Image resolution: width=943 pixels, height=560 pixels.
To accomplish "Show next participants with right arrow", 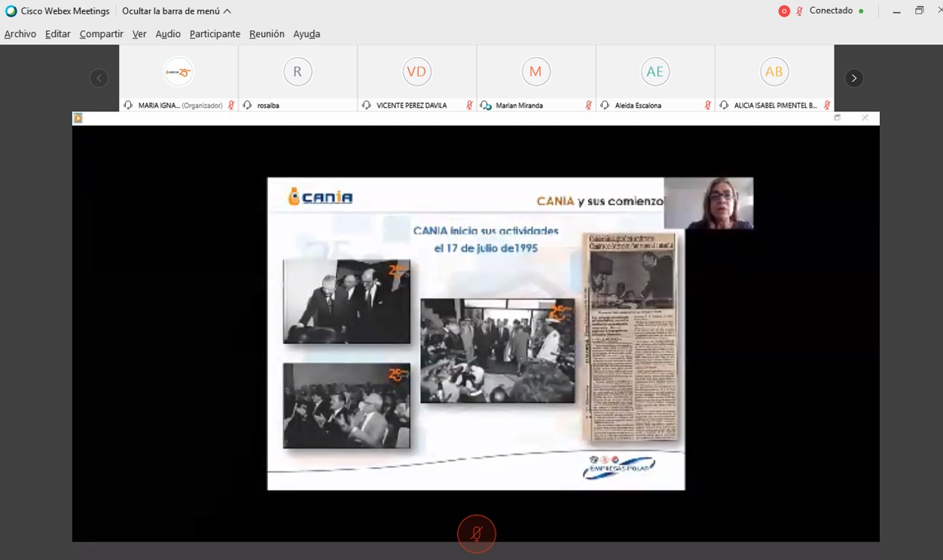I will coord(853,78).
